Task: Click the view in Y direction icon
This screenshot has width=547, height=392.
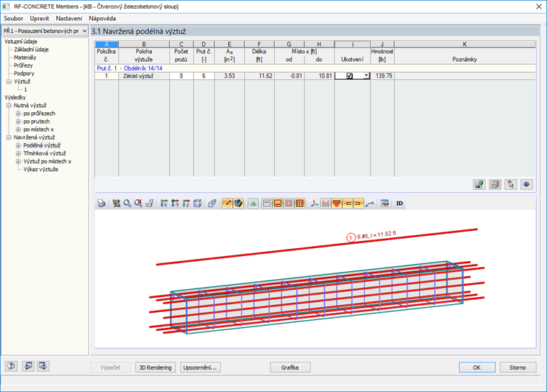Action: coord(175,204)
